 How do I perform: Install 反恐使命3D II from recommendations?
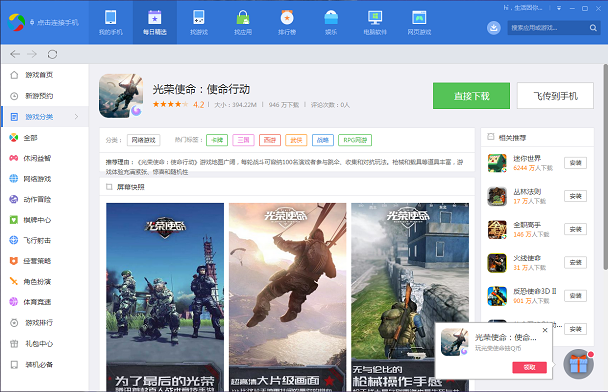[x=575, y=296]
